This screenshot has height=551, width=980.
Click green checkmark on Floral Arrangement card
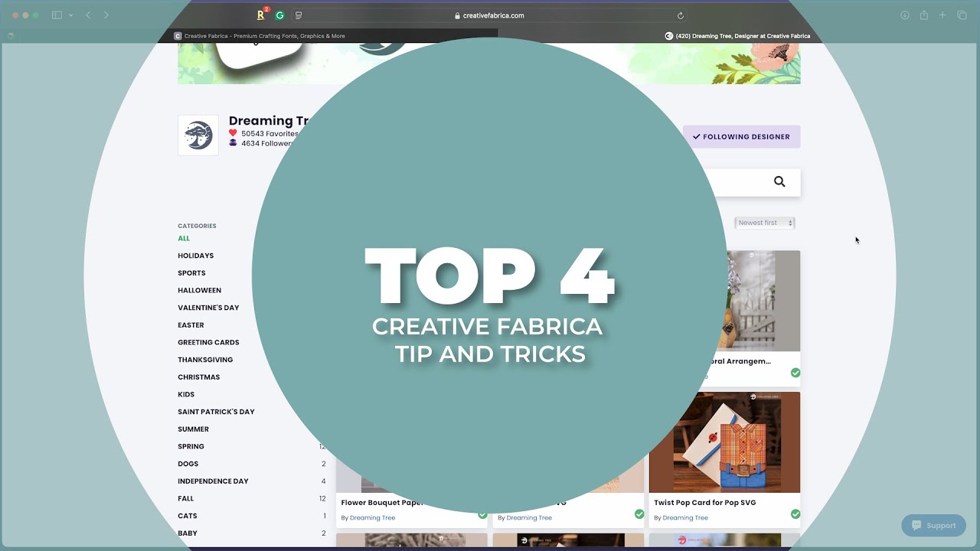pyautogui.click(x=795, y=373)
